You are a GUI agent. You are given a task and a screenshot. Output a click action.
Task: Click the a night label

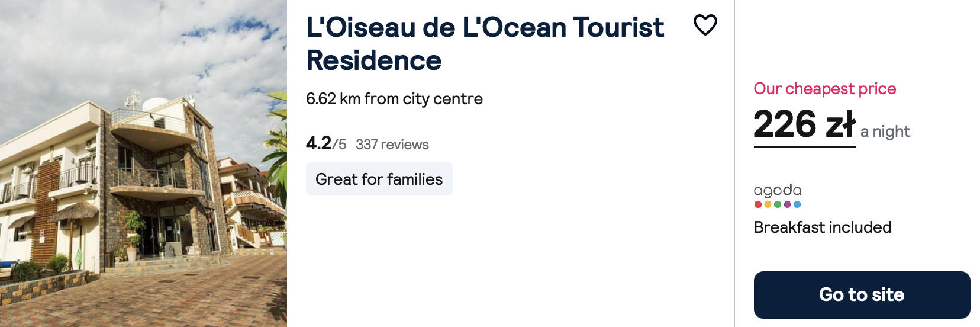[x=885, y=132]
